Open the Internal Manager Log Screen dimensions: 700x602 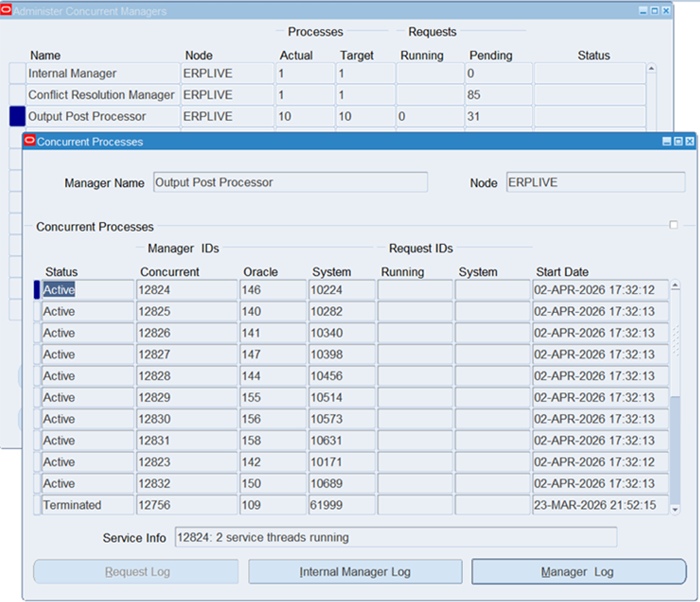355,572
